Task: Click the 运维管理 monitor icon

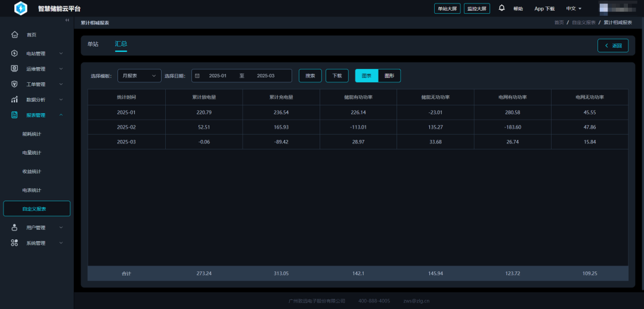Action: pos(14,68)
